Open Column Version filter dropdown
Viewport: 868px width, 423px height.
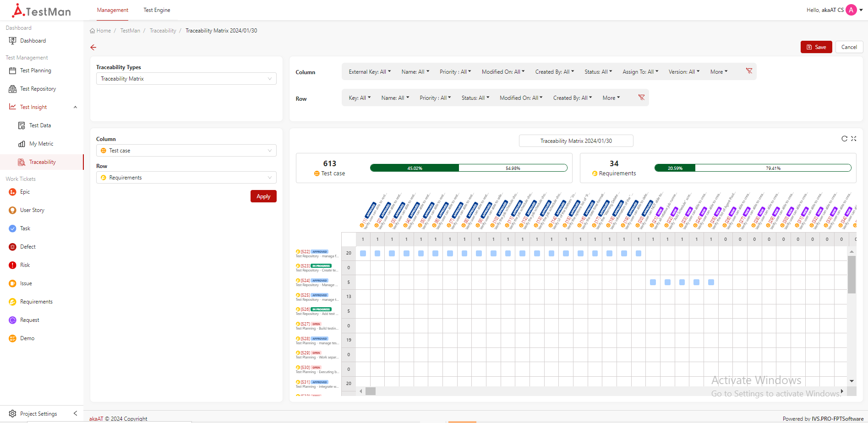684,72
